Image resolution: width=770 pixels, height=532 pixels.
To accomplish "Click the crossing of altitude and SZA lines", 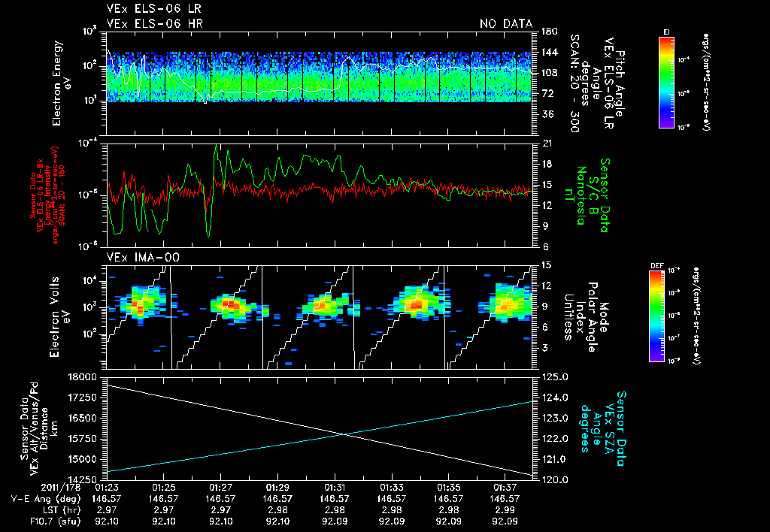I will [344, 434].
